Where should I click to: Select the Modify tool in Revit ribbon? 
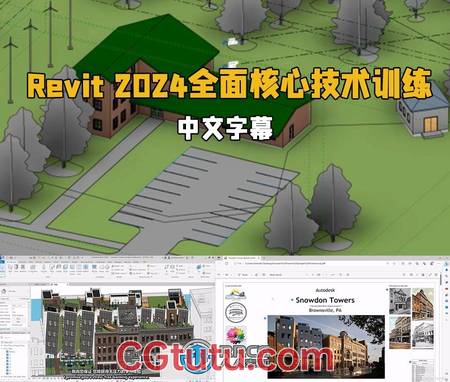coord(3,268)
